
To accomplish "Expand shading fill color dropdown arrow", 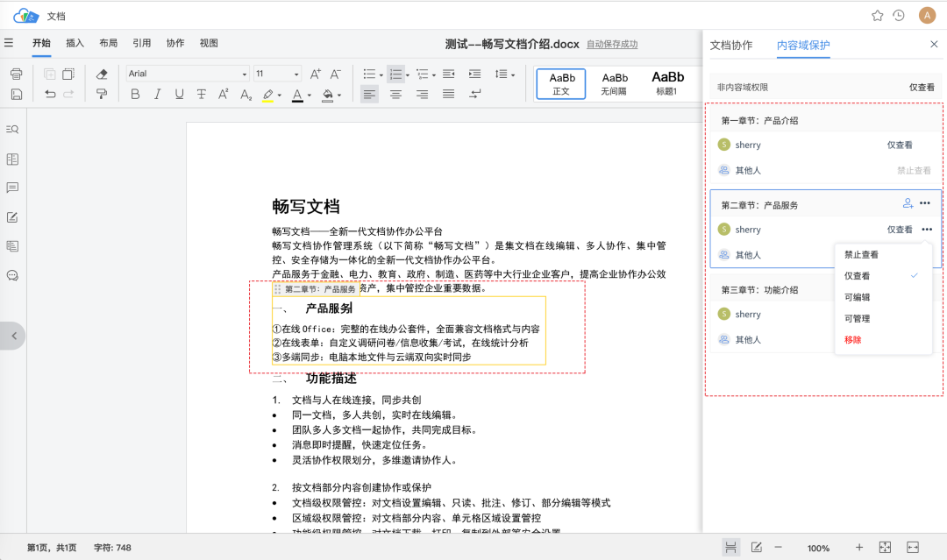I will pos(339,96).
